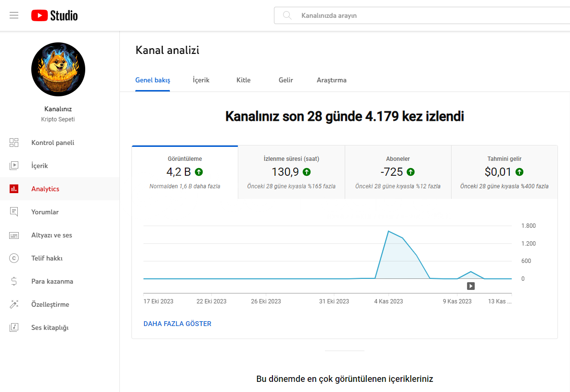
Task: Open Altyazı ve ses subtitles icon
Action: (x=14, y=235)
